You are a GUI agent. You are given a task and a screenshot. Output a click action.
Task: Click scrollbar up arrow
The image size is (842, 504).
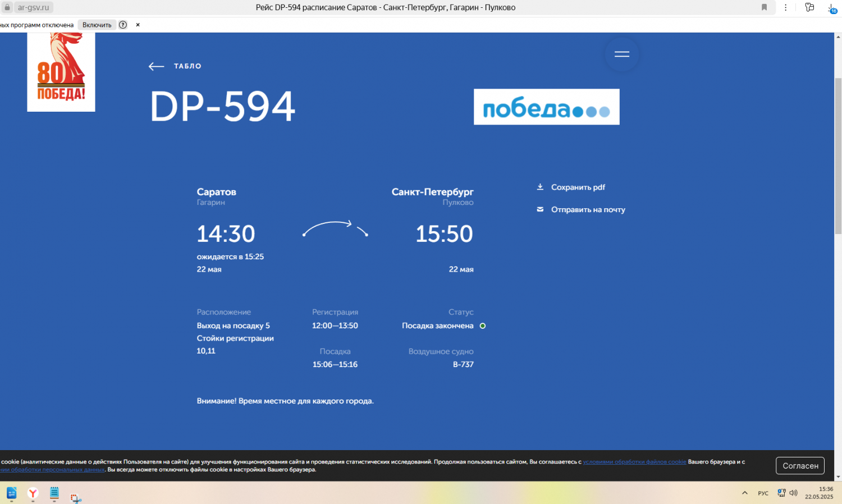click(x=838, y=37)
